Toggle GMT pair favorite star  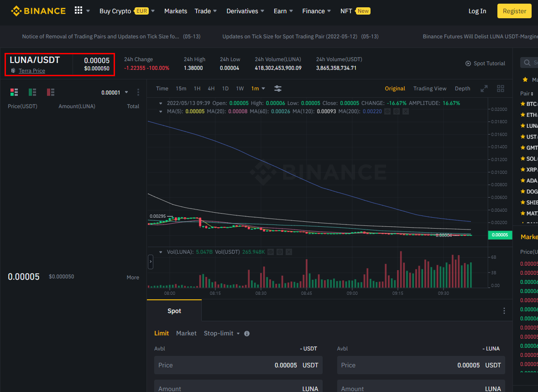click(523, 147)
